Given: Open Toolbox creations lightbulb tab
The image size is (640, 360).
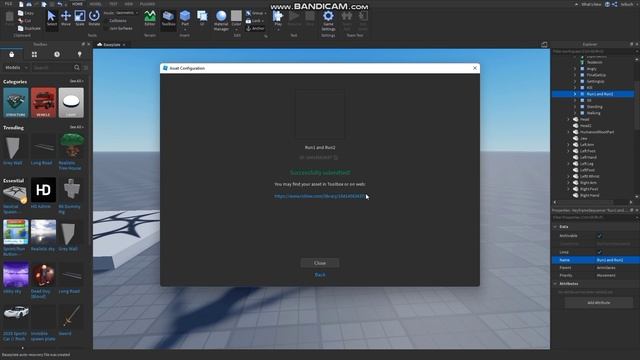Looking at the screenshot, I should (x=80, y=54).
